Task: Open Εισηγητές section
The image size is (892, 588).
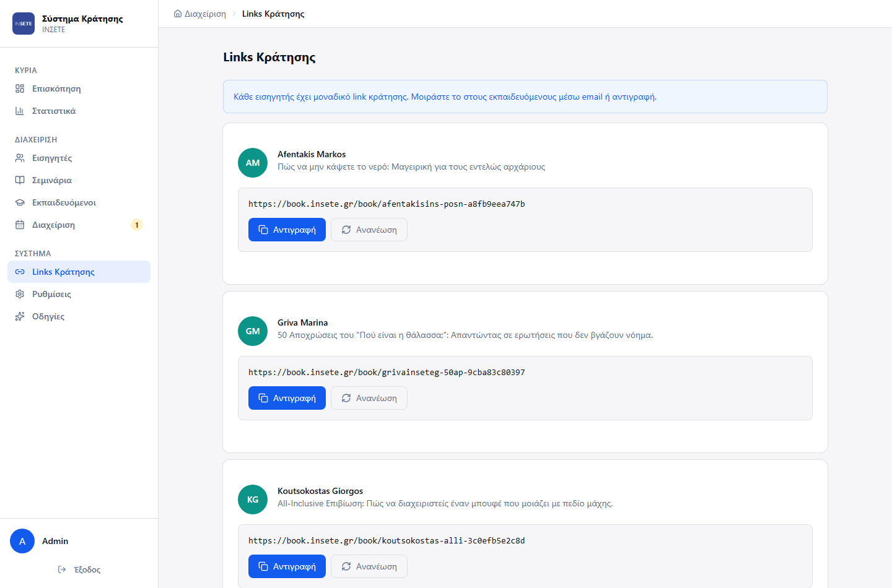Action: (79, 158)
